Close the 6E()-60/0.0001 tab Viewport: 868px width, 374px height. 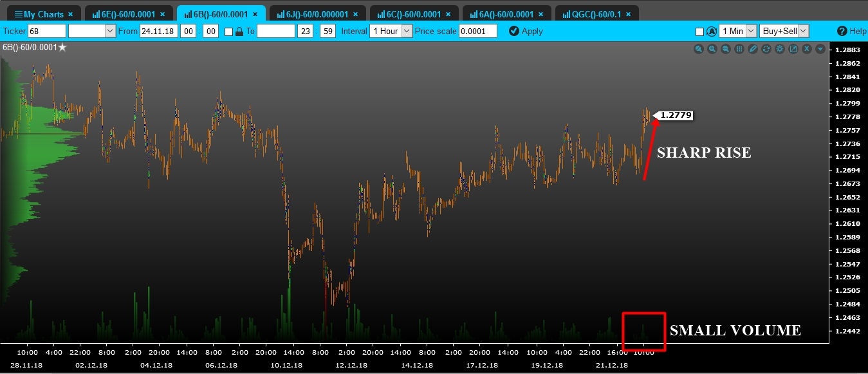point(162,14)
